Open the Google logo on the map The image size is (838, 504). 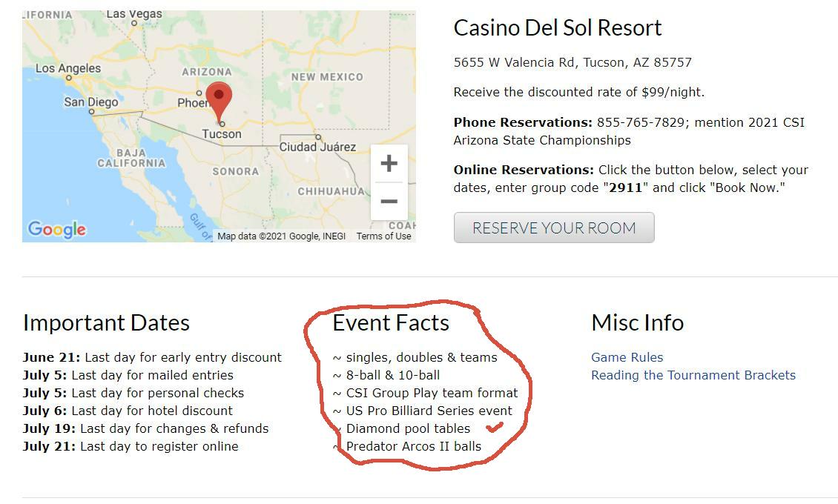tap(56, 229)
